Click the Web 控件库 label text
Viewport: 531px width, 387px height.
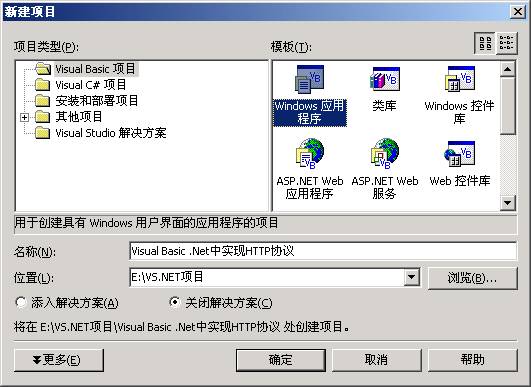pyautogui.click(x=460, y=180)
